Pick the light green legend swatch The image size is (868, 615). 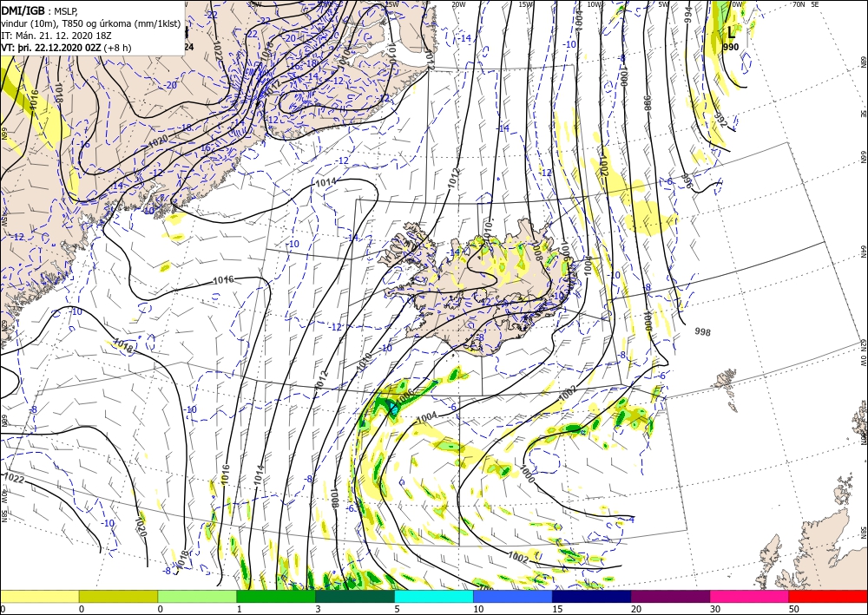click(x=197, y=596)
